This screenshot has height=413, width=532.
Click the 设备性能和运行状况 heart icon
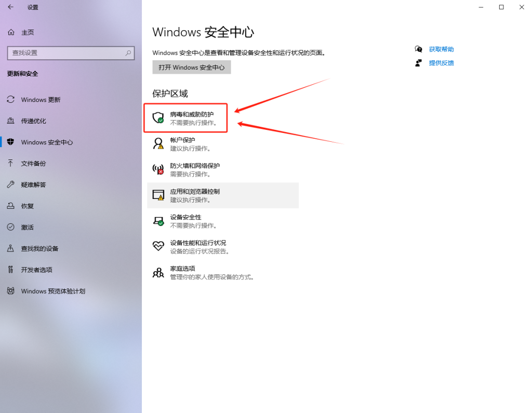[158, 246]
